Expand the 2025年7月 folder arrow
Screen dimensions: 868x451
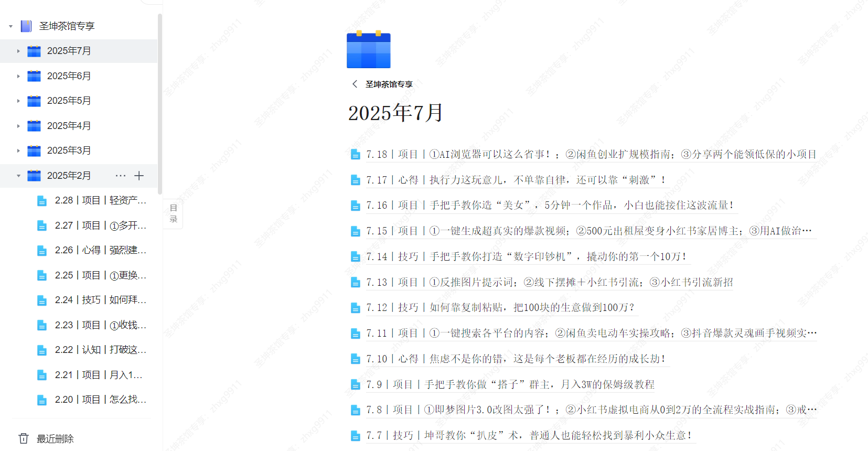tap(18, 51)
